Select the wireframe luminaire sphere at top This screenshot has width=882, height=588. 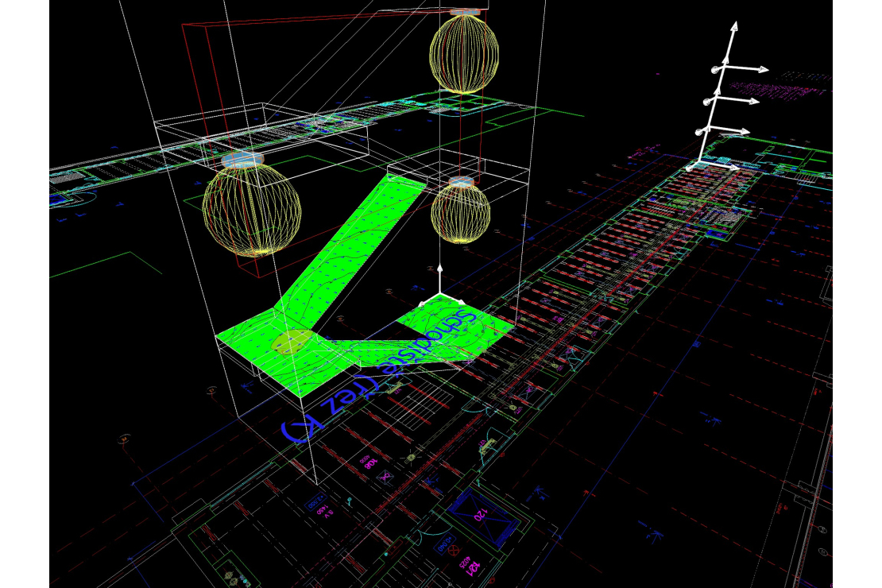click(464, 53)
